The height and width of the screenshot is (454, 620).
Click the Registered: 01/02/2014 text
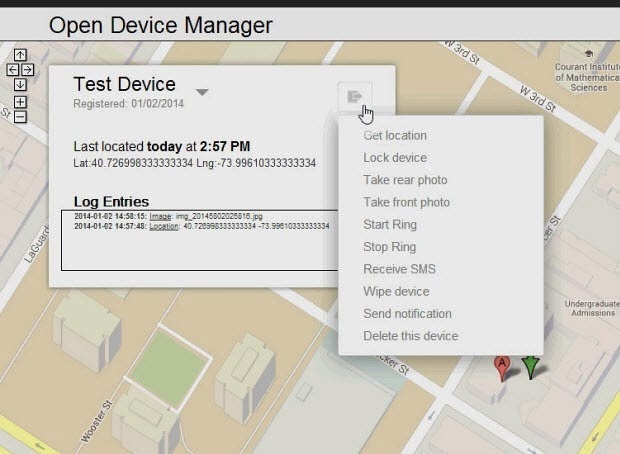click(x=129, y=104)
